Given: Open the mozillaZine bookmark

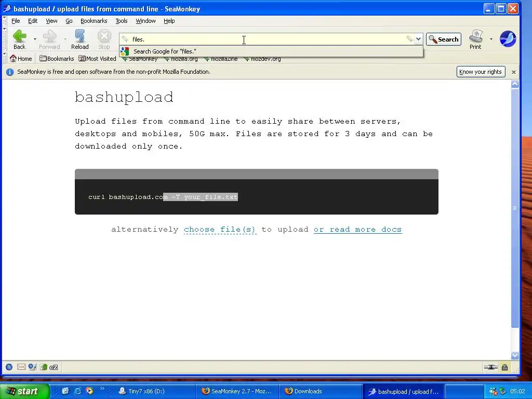Looking at the screenshot, I should [x=220, y=59].
